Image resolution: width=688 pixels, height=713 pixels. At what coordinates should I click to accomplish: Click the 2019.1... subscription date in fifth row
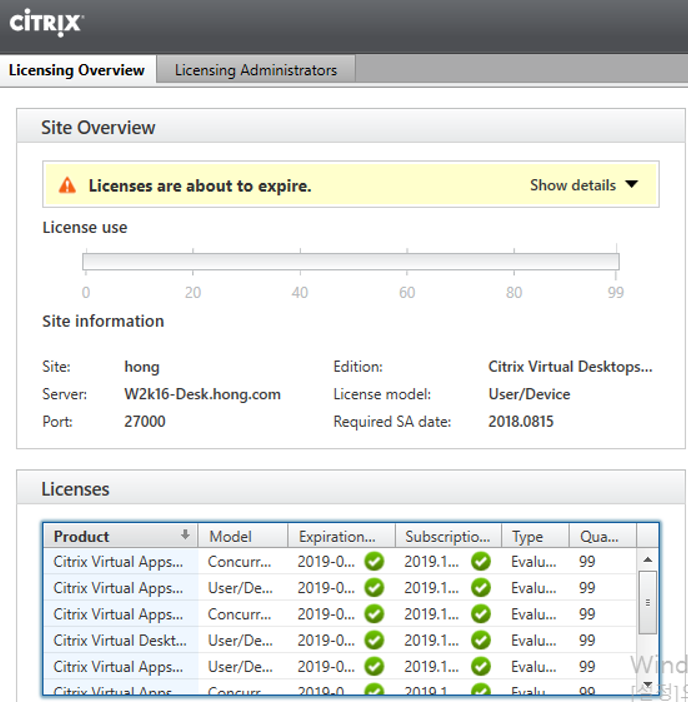click(x=432, y=667)
